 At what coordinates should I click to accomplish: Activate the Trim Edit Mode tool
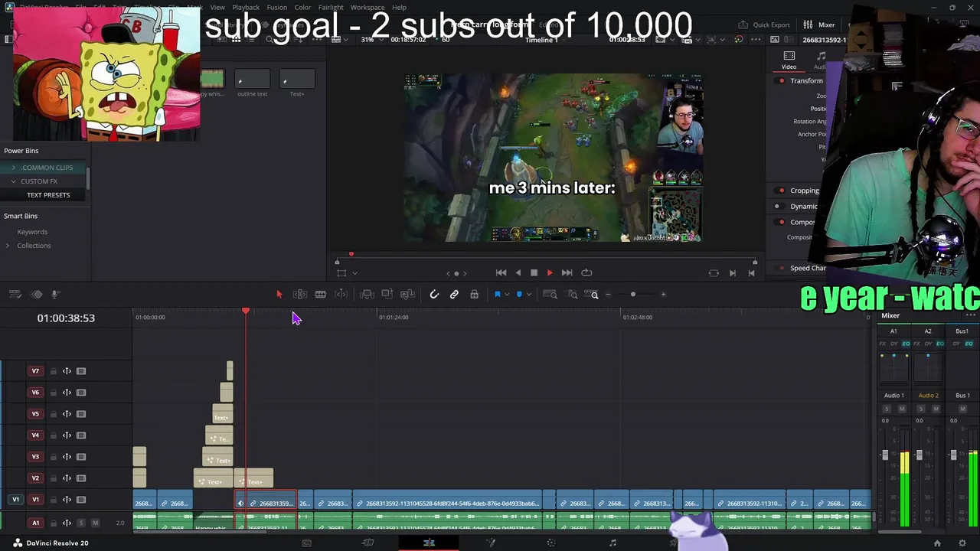[300, 295]
